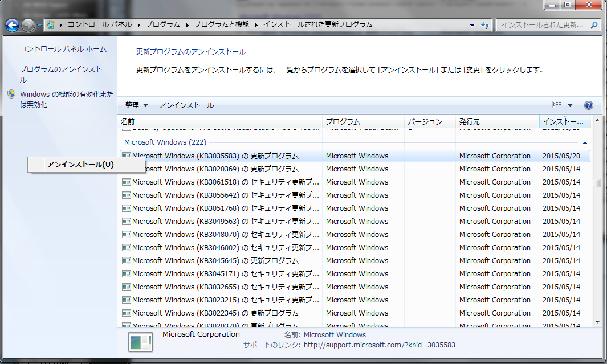Screen dimensions: 607x364
Task: Open the address bar history dropdown arrow
Action: click(x=472, y=25)
